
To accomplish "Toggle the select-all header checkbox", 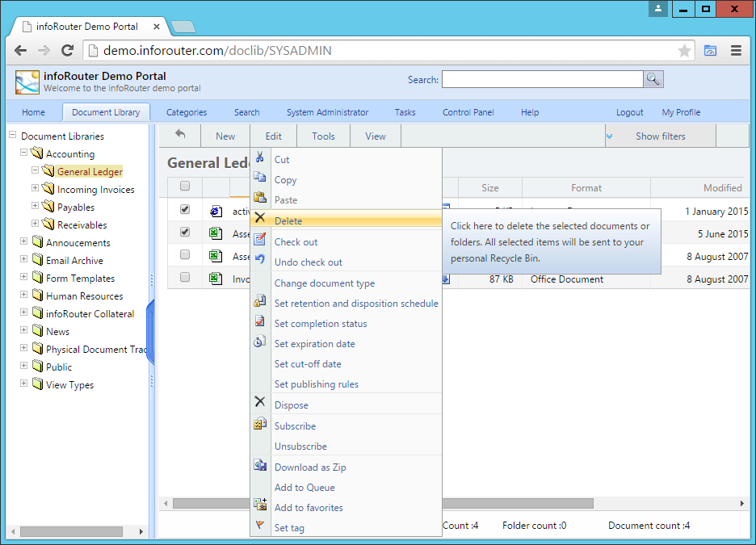I will click(x=185, y=186).
